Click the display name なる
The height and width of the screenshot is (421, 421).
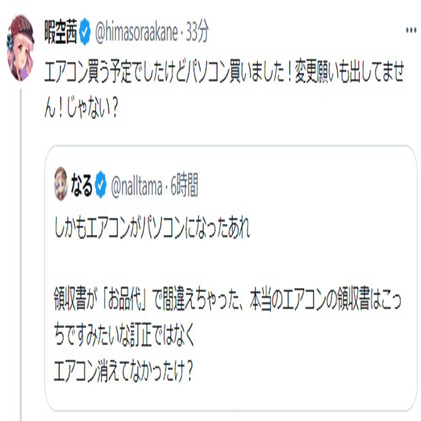(x=82, y=185)
